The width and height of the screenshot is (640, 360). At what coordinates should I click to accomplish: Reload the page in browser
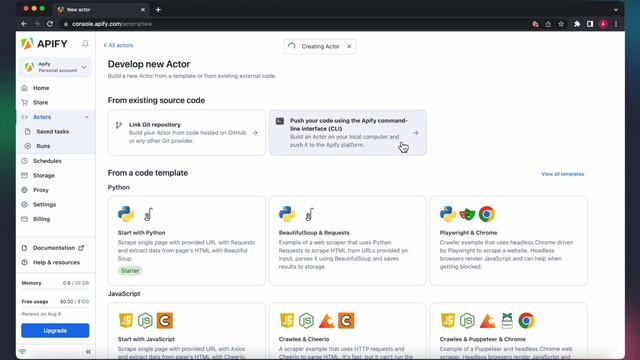pos(50,24)
